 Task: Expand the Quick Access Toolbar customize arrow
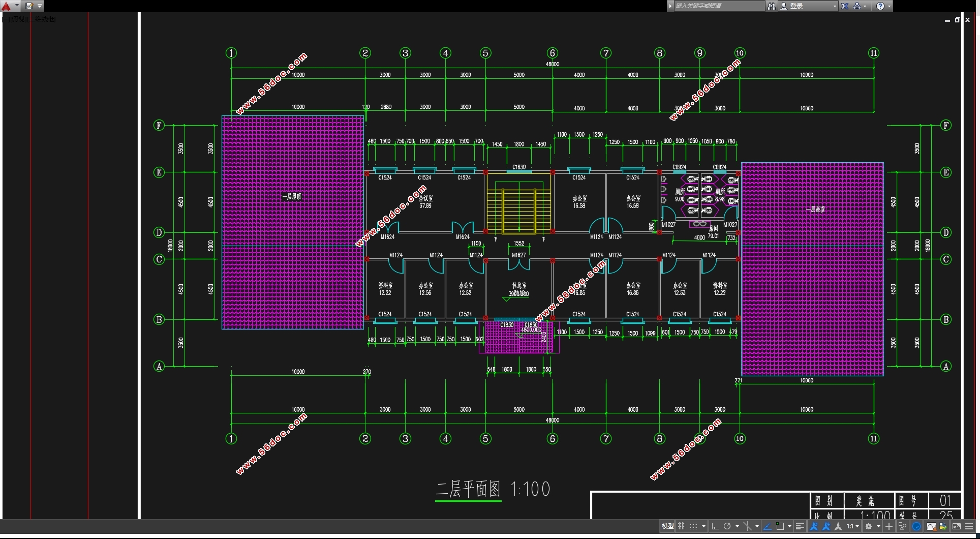click(40, 6)
